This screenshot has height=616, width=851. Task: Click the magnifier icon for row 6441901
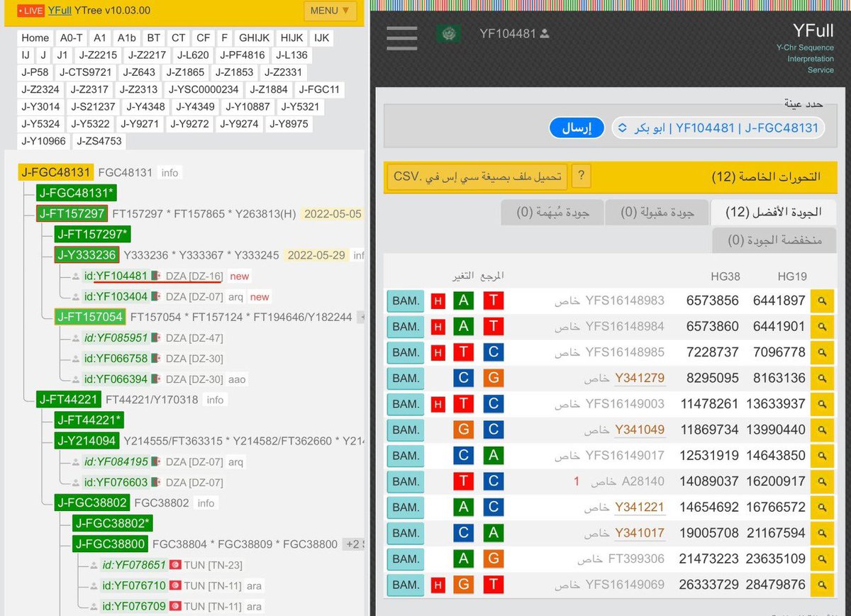point(822,326)
